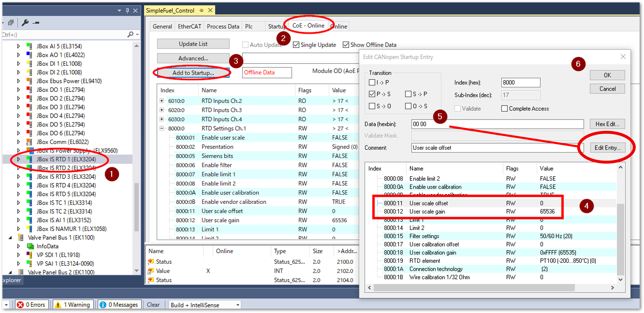The height and width of the screenshot is (313, 644).
Task: Uncheck the P -> S transition box
Action: click(372, 94)
